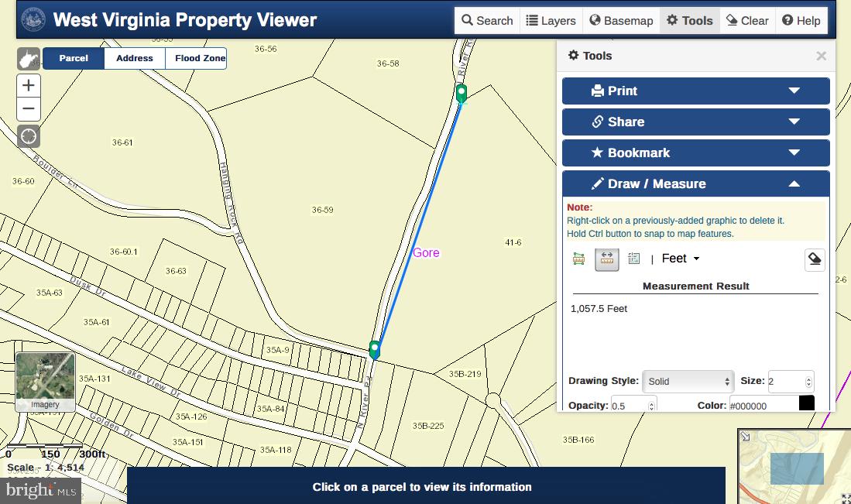Select the distance measurement ruler icon

pos(606,259)
